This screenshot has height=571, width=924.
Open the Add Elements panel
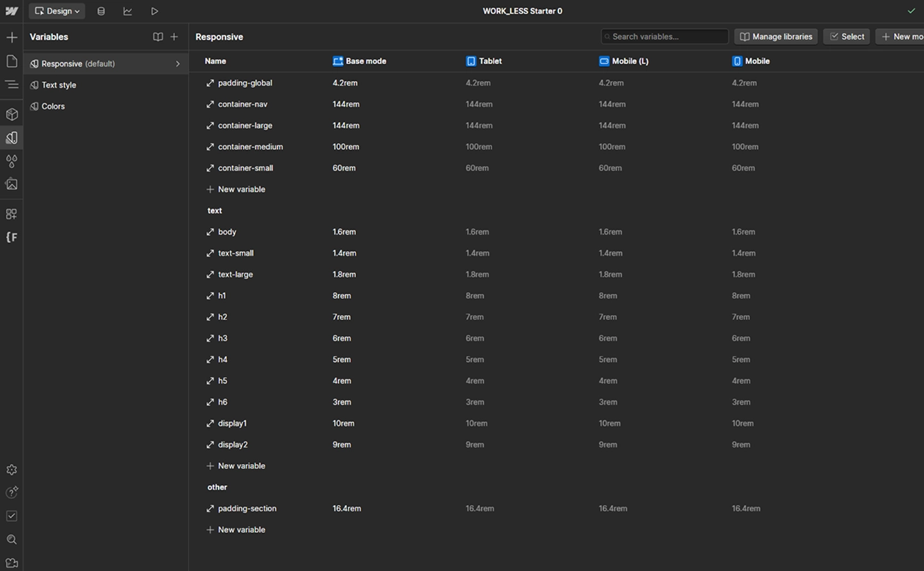[12, 37]
